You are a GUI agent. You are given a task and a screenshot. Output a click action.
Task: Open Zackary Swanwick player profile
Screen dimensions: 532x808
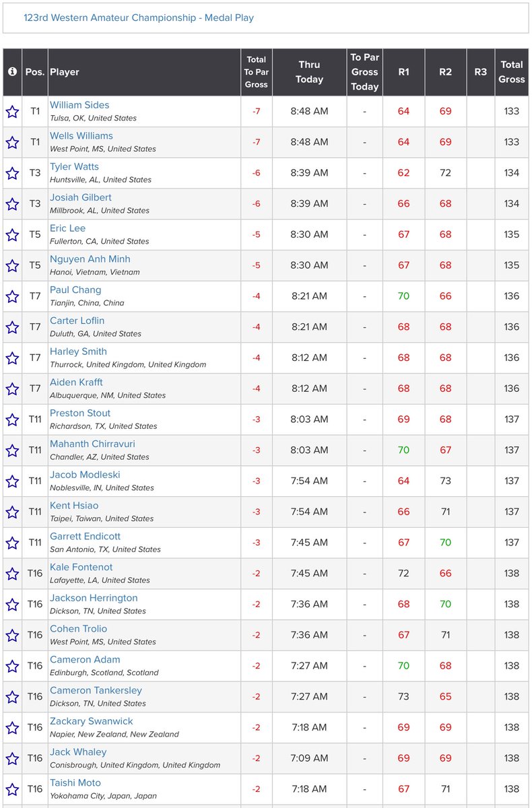[92, 721]
